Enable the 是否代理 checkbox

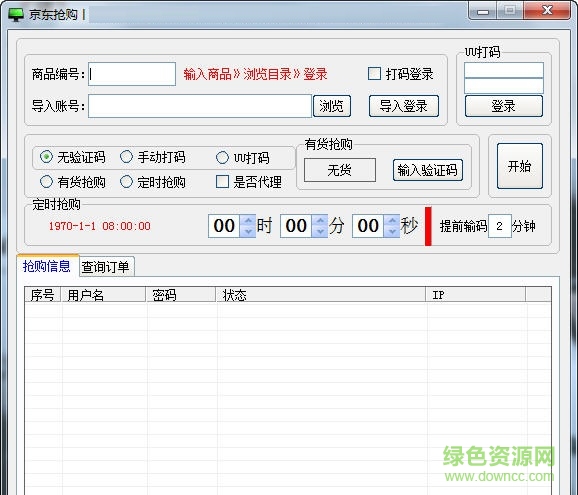pos(222,182)
